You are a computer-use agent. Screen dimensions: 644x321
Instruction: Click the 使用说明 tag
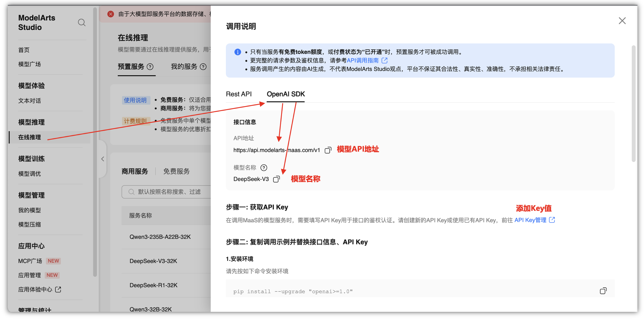tap(135, 100)
